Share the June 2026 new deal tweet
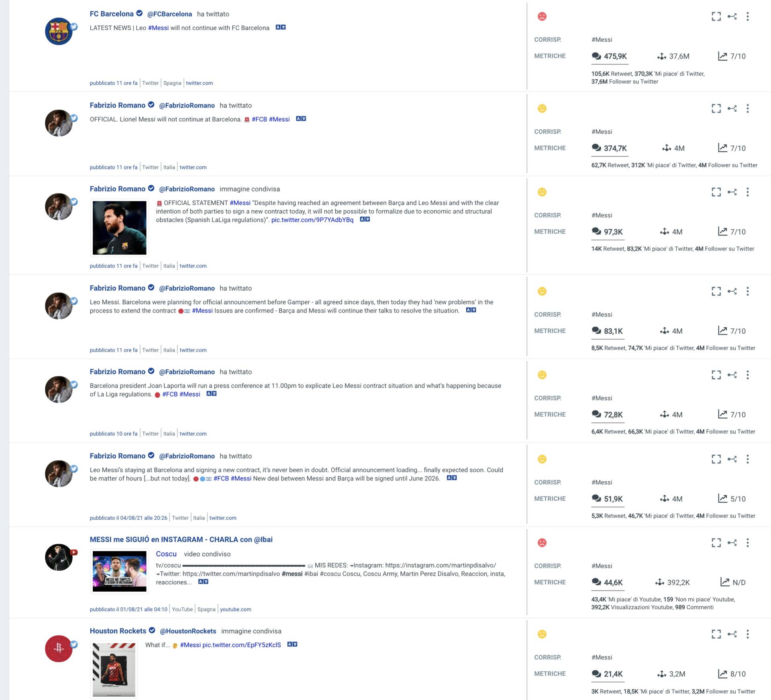The image size is (771, 700). point(732,459)
